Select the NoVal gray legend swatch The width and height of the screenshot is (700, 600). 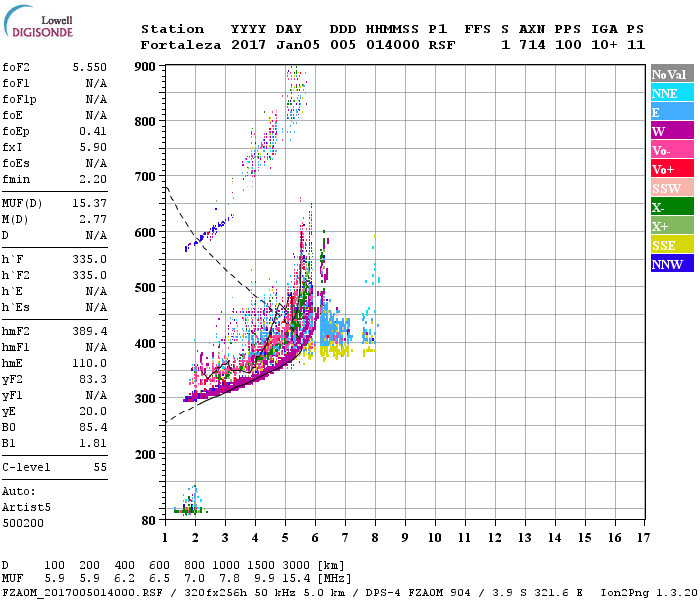[672, 74]
